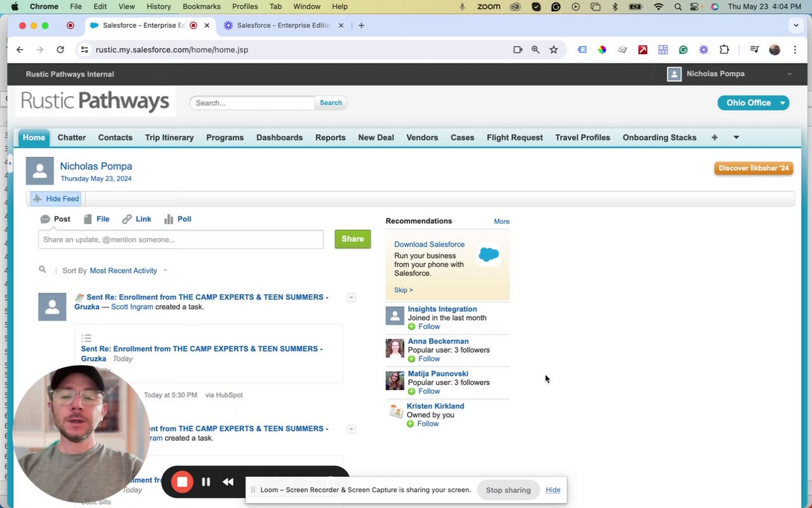Expand the tab bar overflow arrow
This screenshot has height=508, width=812.
[x=736, y=137]
